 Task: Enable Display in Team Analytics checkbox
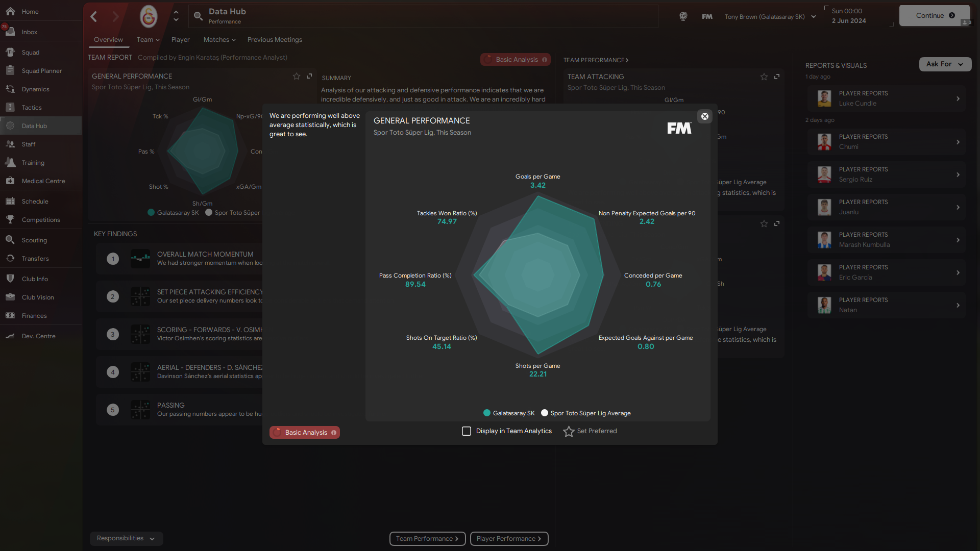click(467, 431)
